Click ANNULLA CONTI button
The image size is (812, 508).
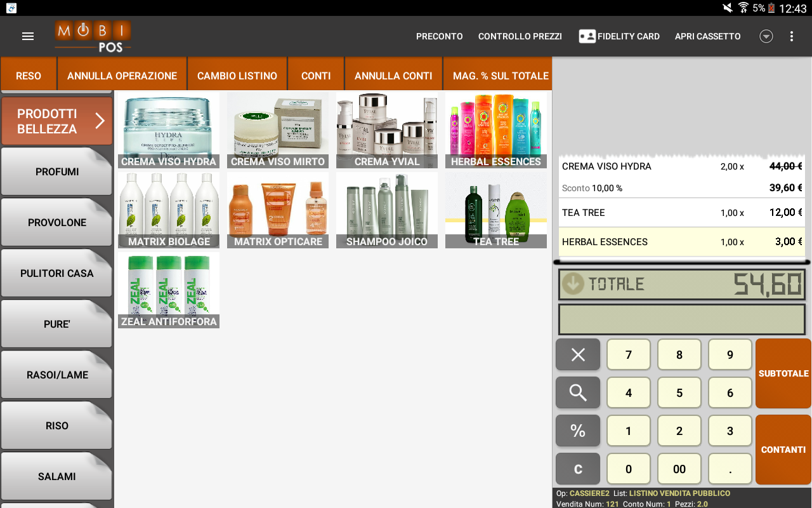[x=393, y=74]
